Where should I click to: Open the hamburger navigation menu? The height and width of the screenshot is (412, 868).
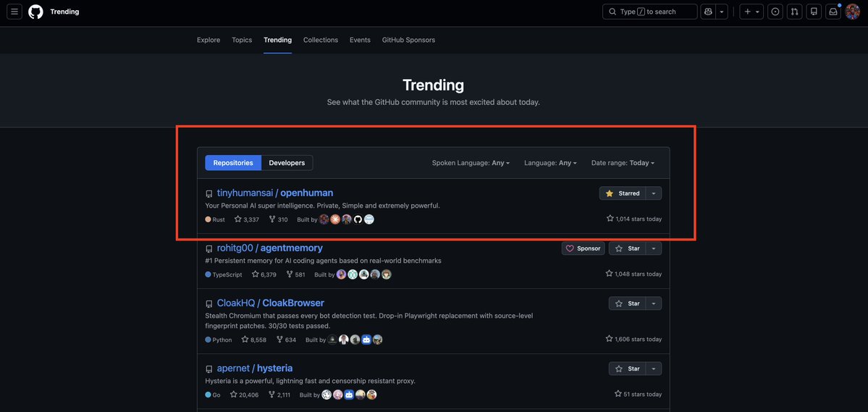pyautogui.click(x=14, y=12)
